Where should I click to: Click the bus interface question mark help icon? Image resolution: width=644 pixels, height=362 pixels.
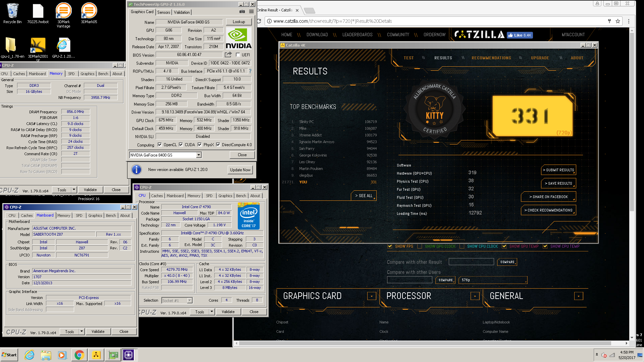click(250, 71)
